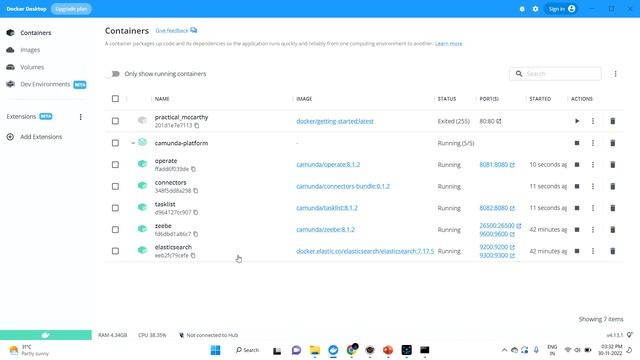Open the troubleshoot bug icon in header

tap(522, 9)
